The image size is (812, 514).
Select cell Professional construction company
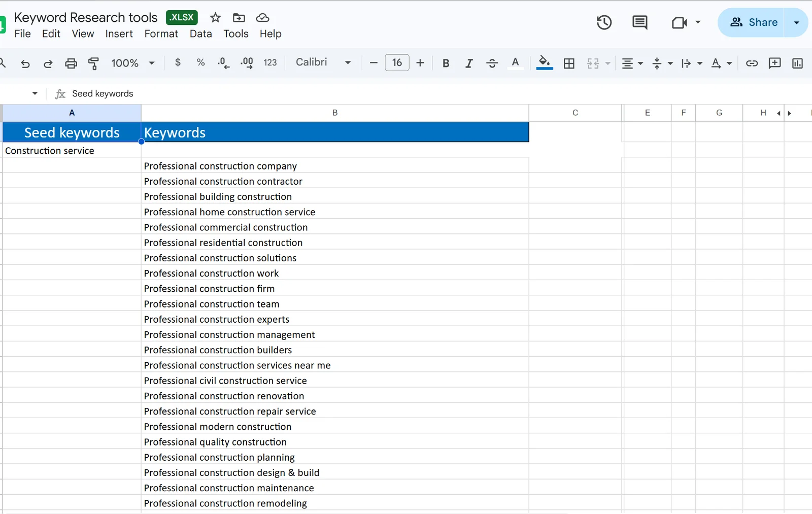click(x=335, y=166)
